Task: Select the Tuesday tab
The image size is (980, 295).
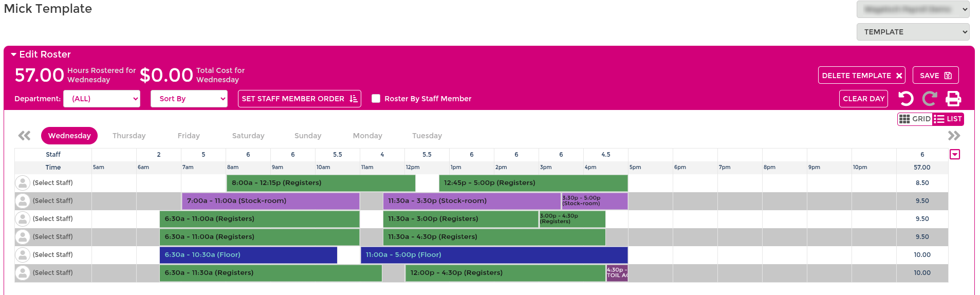Action: click(x=427, y=136)
